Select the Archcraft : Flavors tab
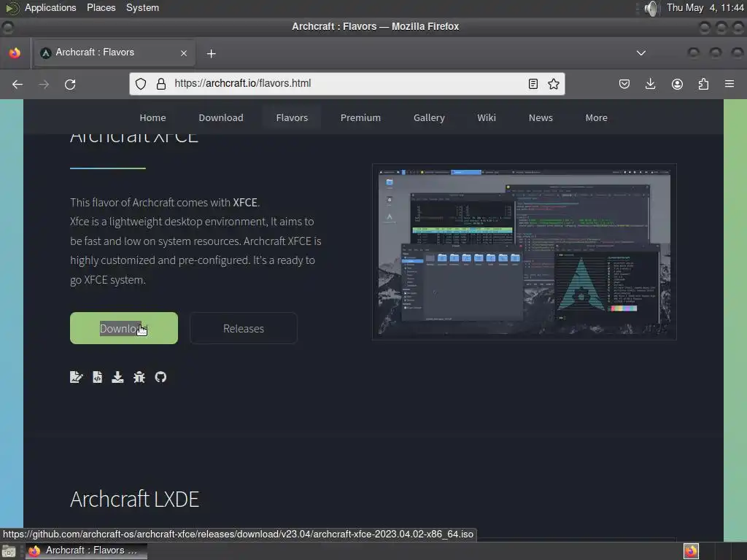747x560 pixels. [115, 52]
